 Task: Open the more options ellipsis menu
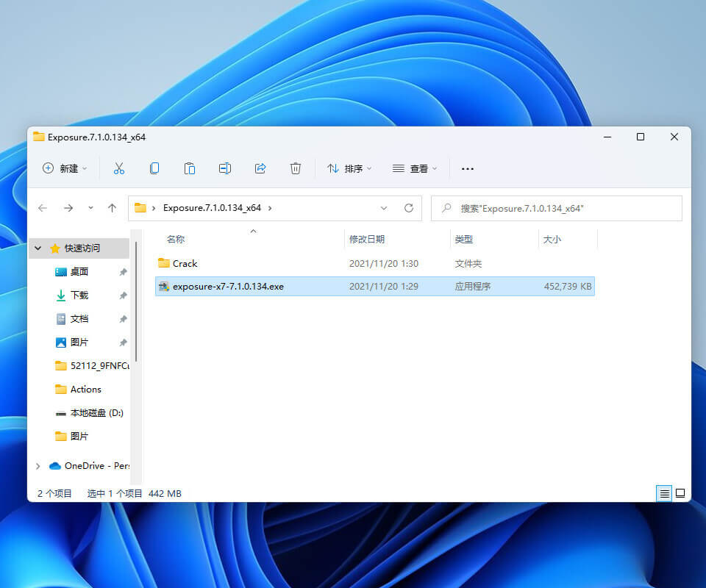(468, 168)
